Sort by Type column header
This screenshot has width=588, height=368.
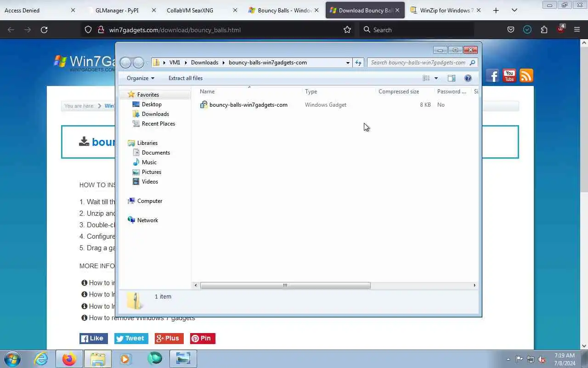coord(339,92)
